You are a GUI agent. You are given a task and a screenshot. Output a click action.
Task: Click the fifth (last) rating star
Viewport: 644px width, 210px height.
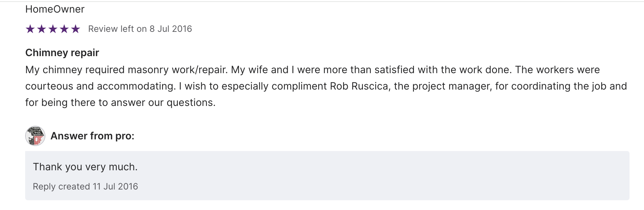pyautogui.click(x=76, y=29)
